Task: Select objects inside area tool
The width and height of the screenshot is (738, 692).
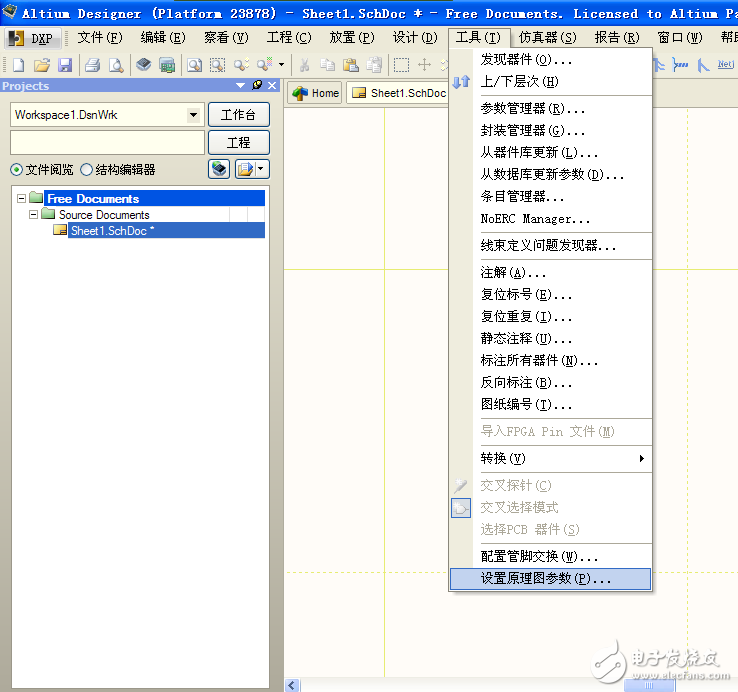Action: coord(401,64)
